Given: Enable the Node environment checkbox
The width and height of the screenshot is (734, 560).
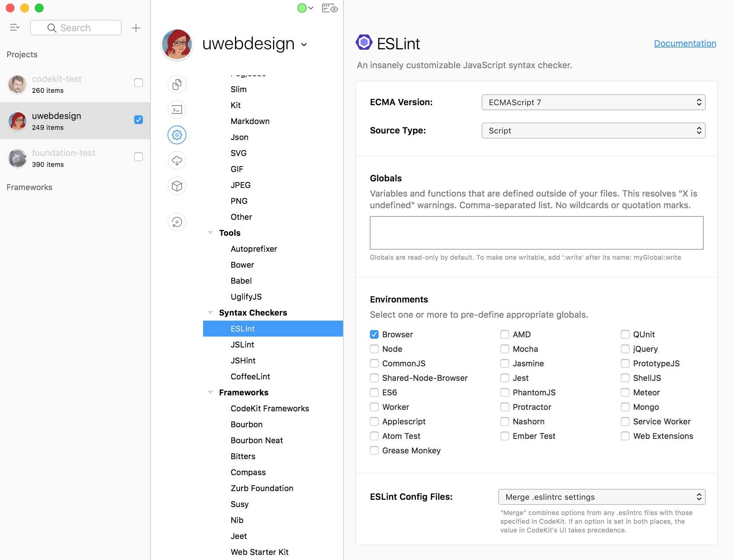Looking at the screenshot, I should 374,349.
